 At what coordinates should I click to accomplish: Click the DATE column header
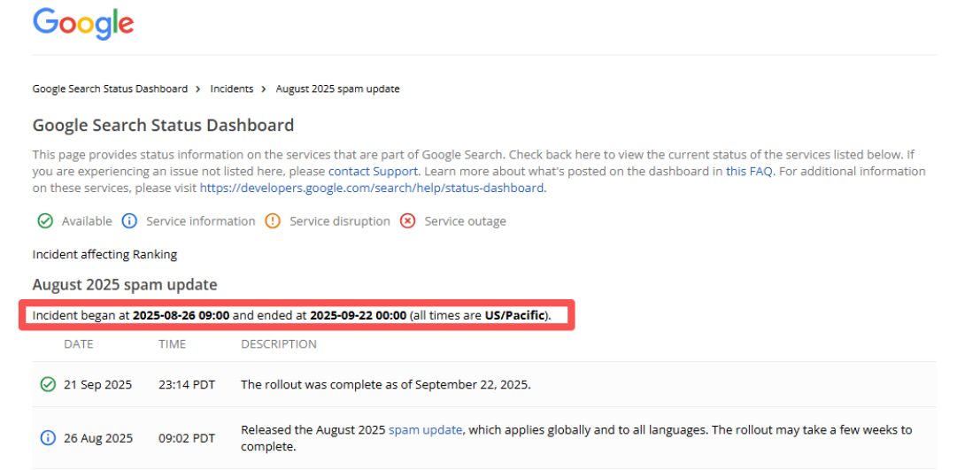point(79,344)
